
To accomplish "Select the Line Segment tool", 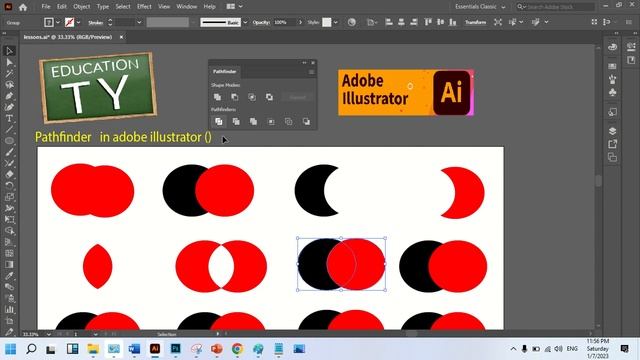I will [9, 130].
